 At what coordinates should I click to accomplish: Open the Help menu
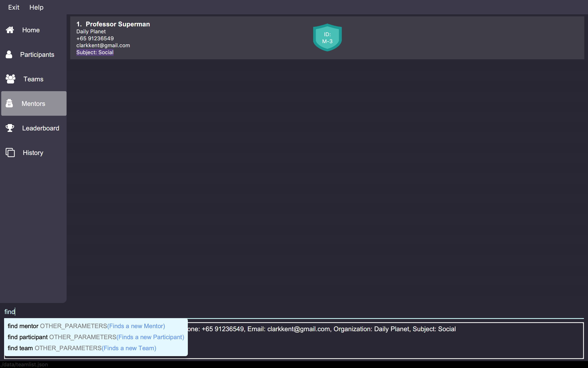click(37, 7)
